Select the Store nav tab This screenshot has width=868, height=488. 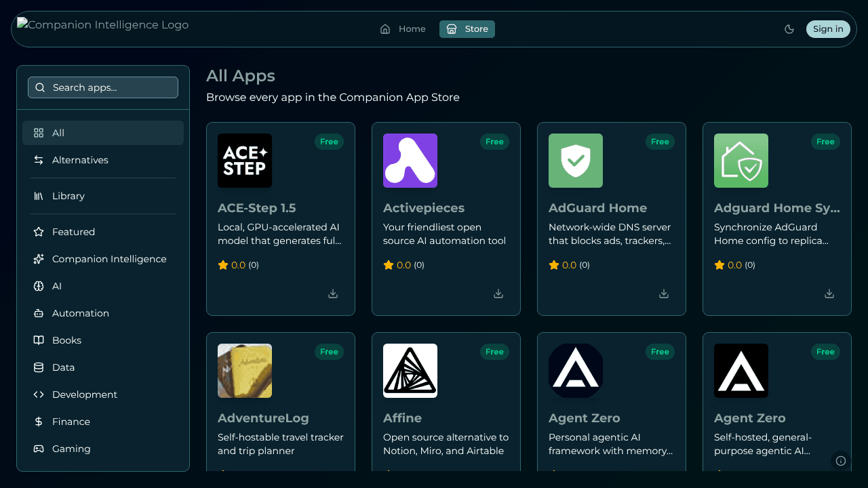[467, 29]
